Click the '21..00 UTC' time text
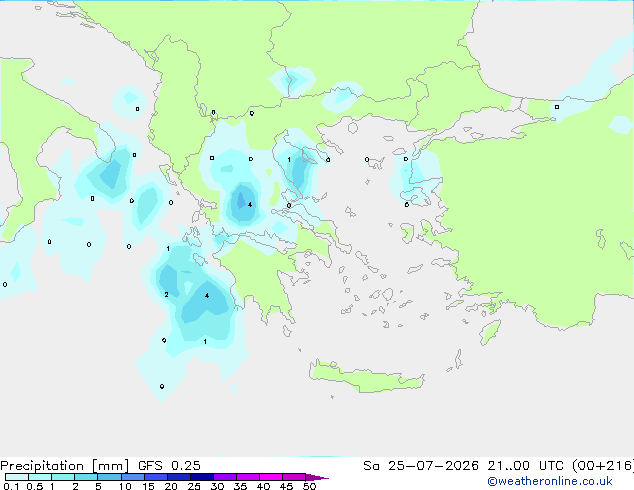 pyautogui.click(x=525, y=466)
